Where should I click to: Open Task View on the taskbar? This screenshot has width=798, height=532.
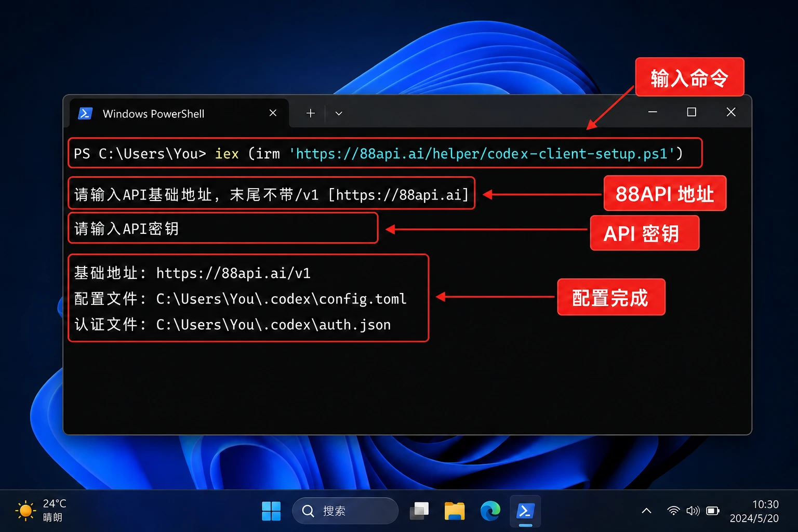tap(419, 511)
